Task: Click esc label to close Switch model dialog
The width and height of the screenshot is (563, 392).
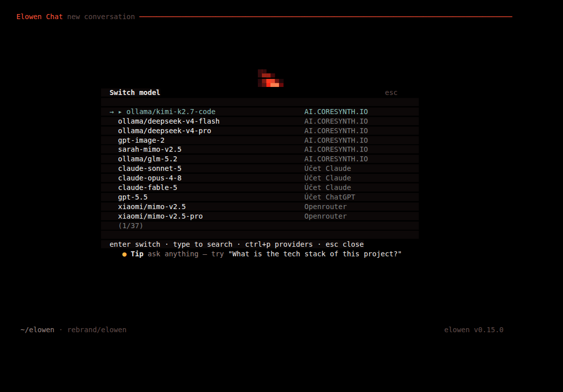Action: coord(391,92)
